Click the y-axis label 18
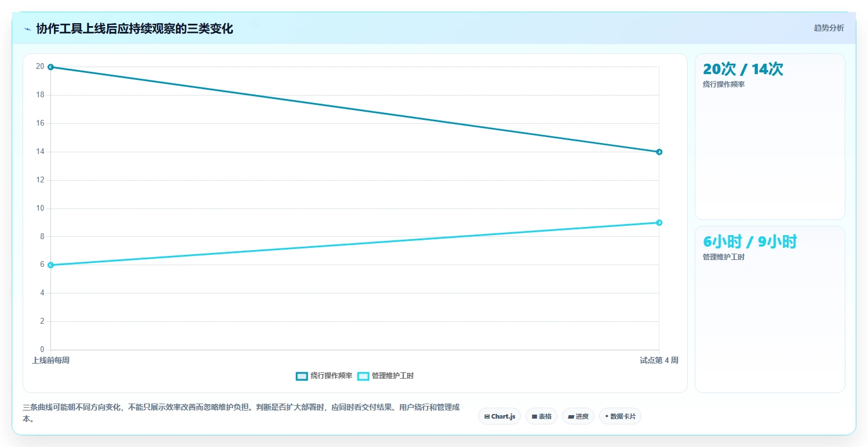 pyautogui.click(x=40, y=95)
